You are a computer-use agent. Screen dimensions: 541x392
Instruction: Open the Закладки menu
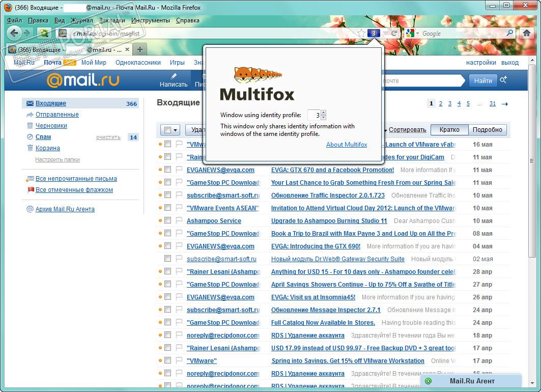click(112, 20)
